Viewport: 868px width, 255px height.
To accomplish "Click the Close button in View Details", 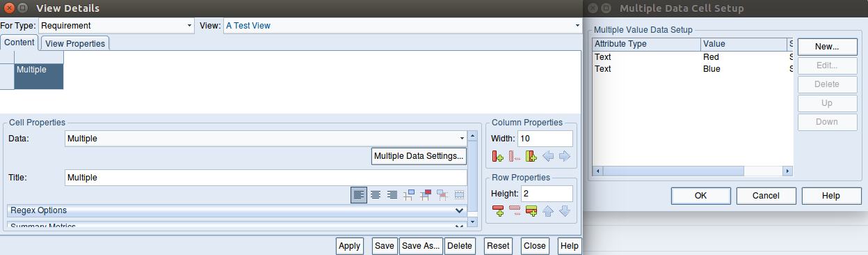I will tap(535, 246).
